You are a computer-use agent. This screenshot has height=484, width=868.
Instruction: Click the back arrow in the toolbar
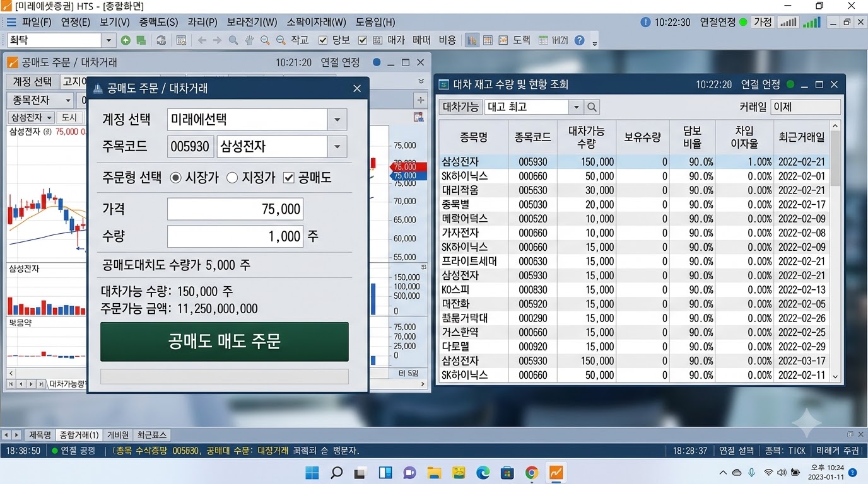tap(202, 40)
